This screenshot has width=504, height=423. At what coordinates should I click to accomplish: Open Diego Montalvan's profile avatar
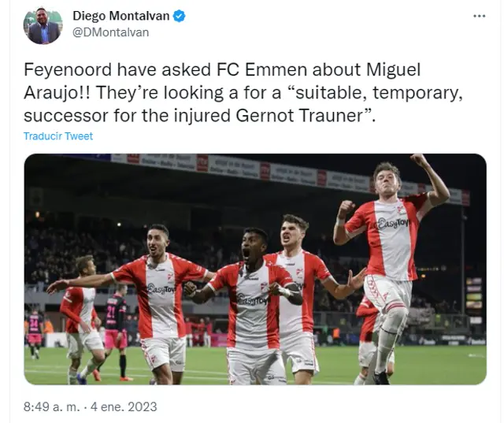click(43, 25)
